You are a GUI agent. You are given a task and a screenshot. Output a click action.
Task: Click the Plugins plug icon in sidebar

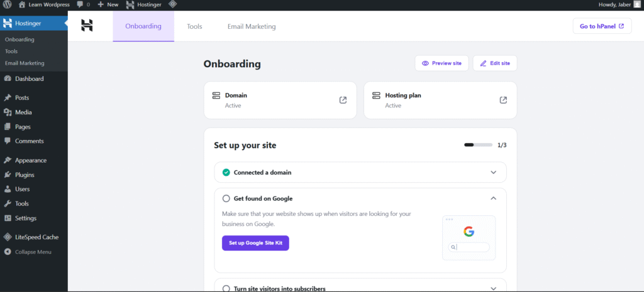click(x=8, y=175)
